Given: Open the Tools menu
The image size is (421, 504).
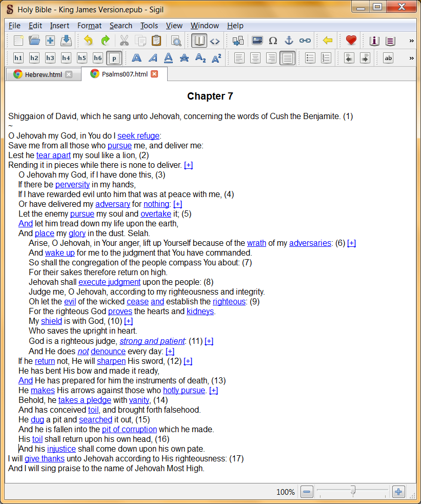Looking at the screenshot, I should pyautogui.click(x=149, y=26).
